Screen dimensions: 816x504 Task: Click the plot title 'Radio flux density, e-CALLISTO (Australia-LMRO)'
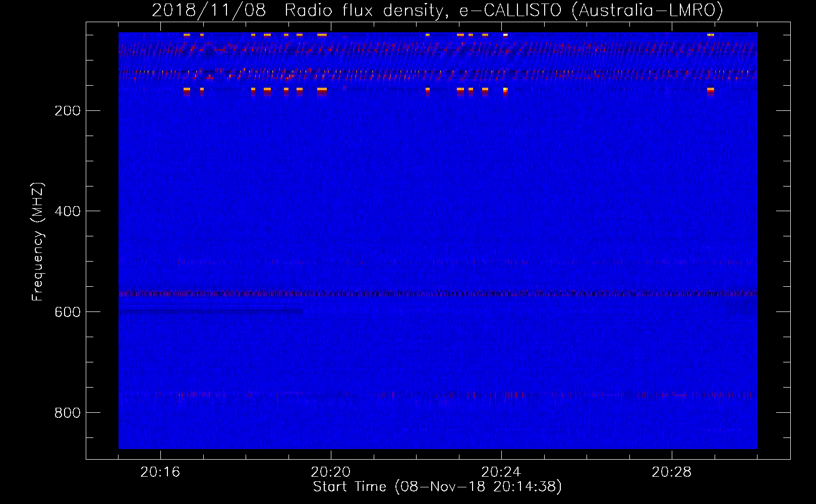pos(504,10)
